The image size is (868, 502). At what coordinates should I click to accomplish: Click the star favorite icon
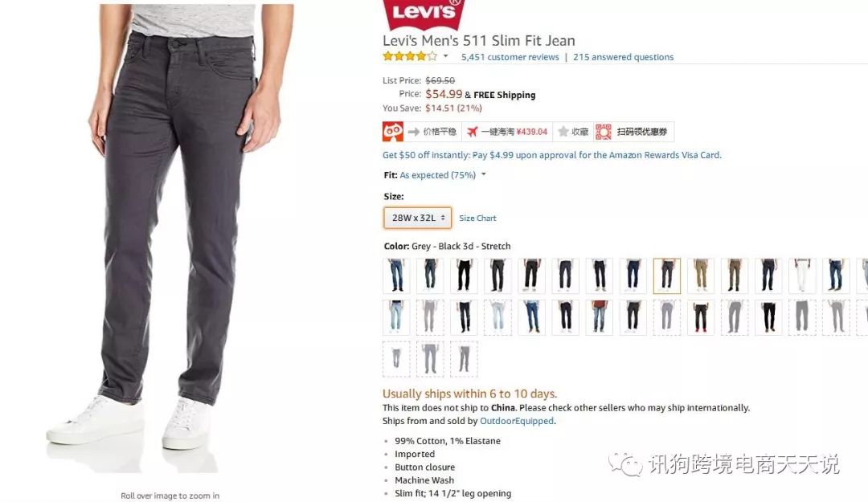[563, 131]
